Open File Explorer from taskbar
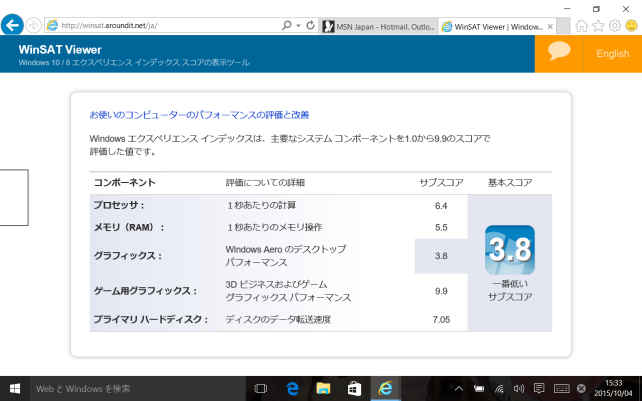 [323, 388]
